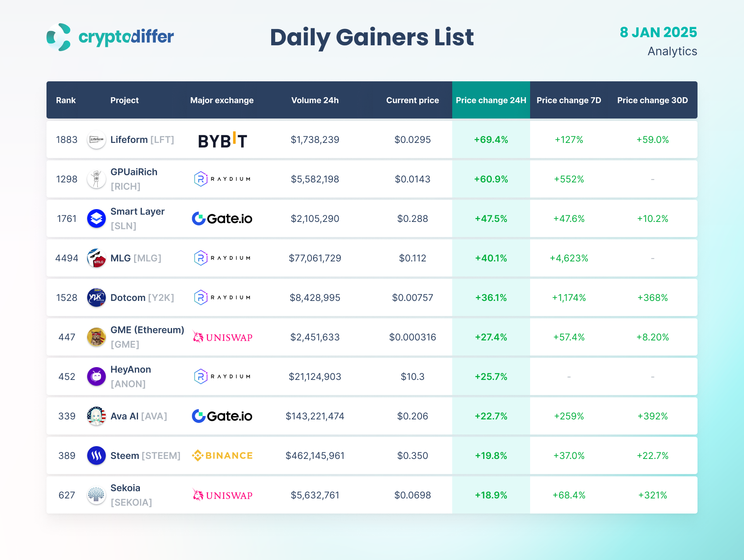Select the Price change 7D column header

tap(568, 100)
